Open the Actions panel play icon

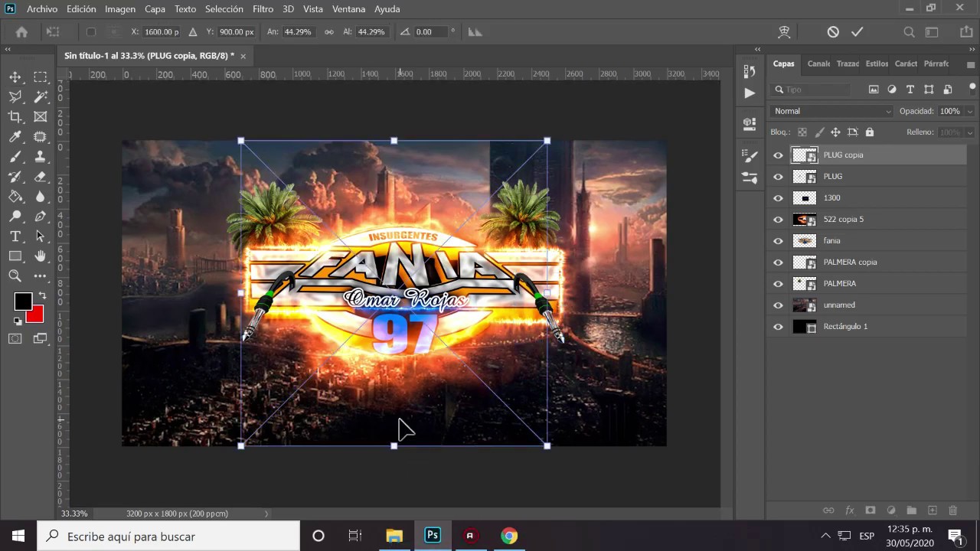click(x=750, y=93)
